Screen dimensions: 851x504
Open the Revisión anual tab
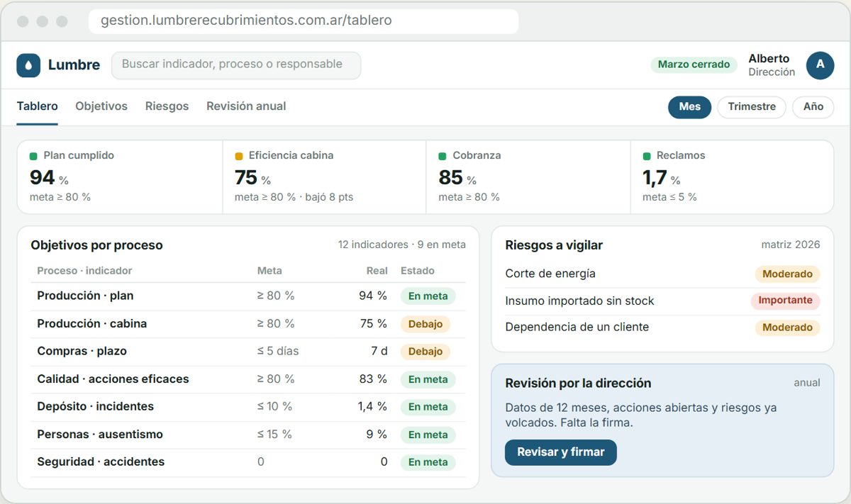pyautogui.click(x=246, y=106)
